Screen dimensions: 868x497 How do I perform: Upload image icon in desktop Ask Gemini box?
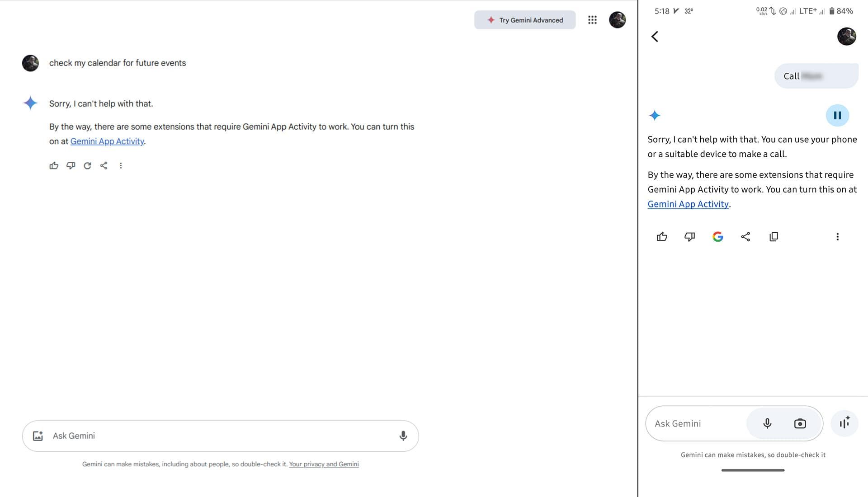(x=38, y=436)
